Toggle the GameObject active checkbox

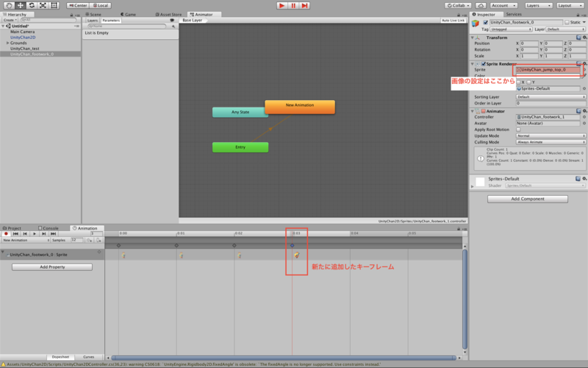pos(486,22)
